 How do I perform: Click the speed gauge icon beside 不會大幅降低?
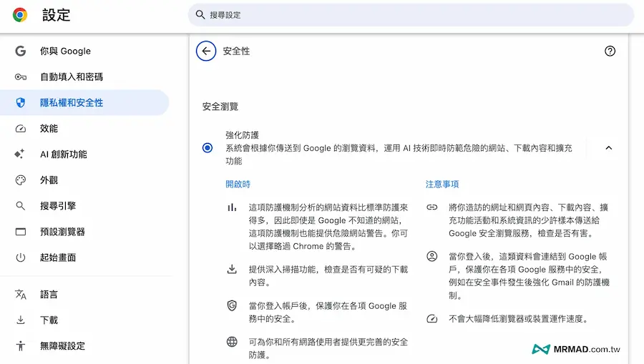(432, 318)
